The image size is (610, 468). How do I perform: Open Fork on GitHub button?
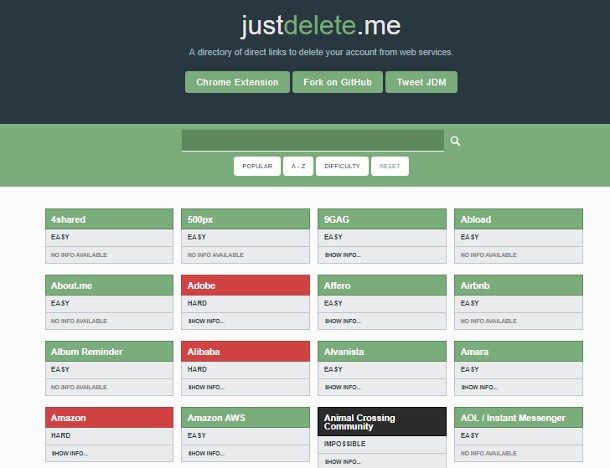coord(337,82)
